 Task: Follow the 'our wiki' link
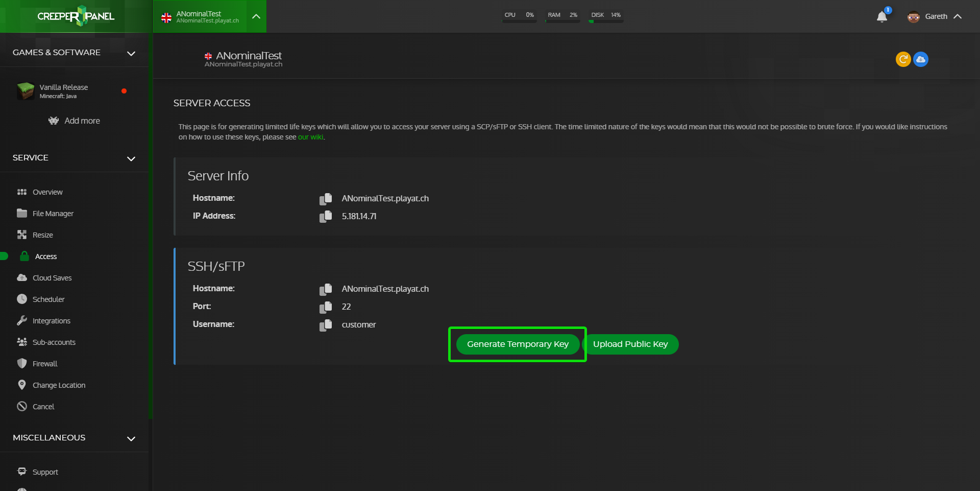click(x=310, y=137)
